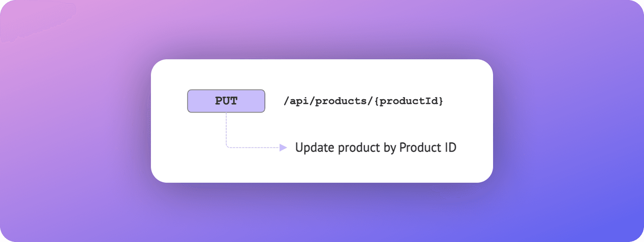Click the horizontal dashed segment before the arrow
Screen dimensions: 644x242
click(254, 147)
